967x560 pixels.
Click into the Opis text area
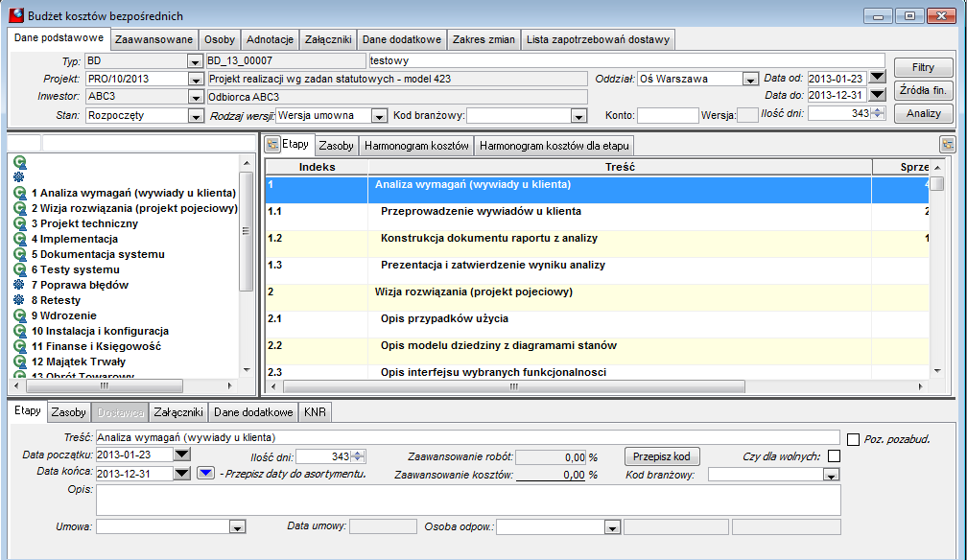point(468,501)
